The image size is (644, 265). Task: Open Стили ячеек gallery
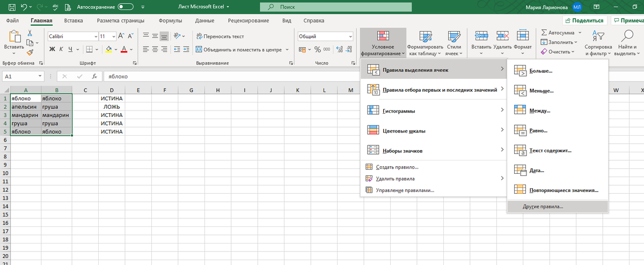(454, 42)
